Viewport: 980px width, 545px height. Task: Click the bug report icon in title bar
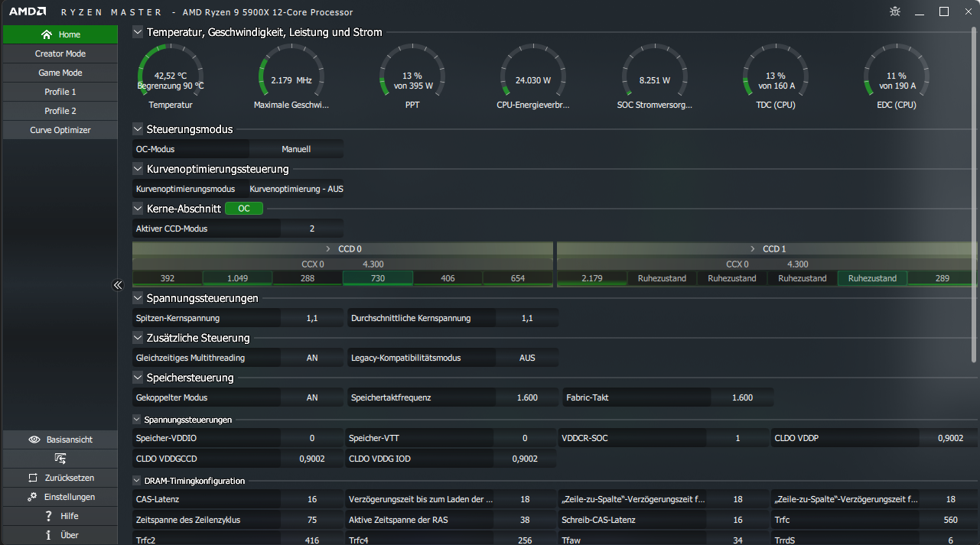(x=896, y=11)
